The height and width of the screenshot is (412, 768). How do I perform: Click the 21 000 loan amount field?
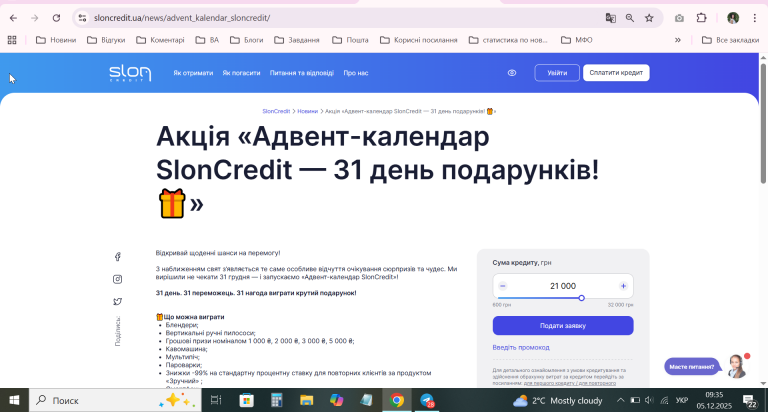[x=563, y=286]
